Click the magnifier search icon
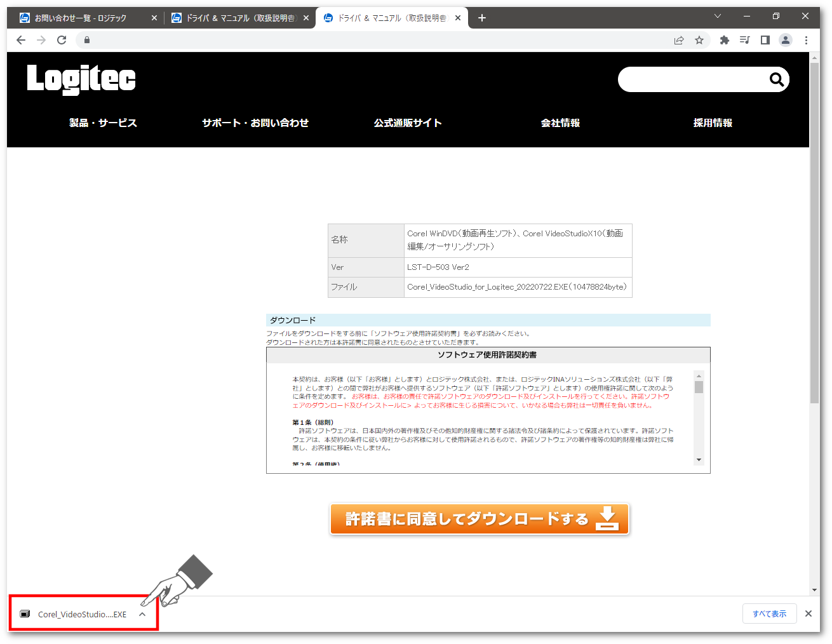This screenshot has height=644, width=832. tap(777, 79)
